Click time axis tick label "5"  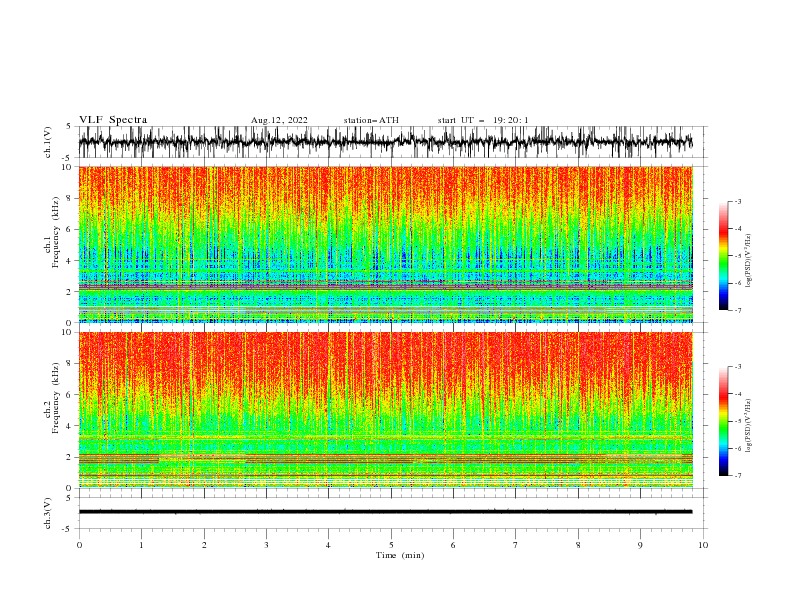[x=391, y=545]
